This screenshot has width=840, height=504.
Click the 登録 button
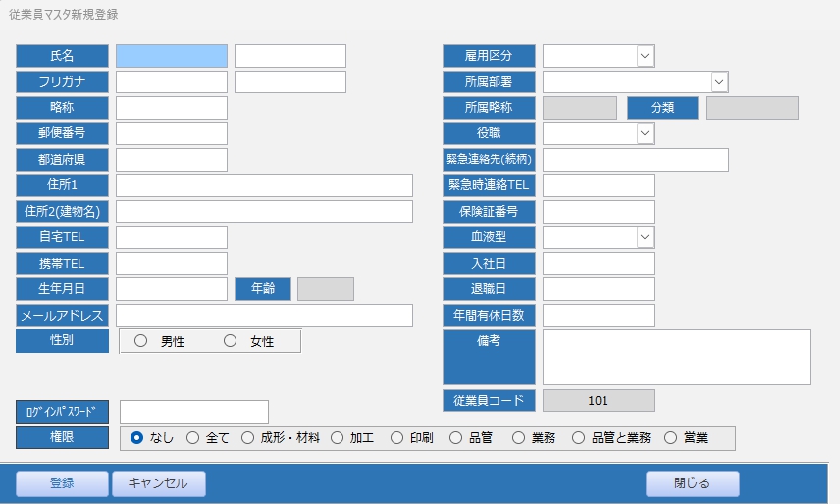(x=62, y=483)
